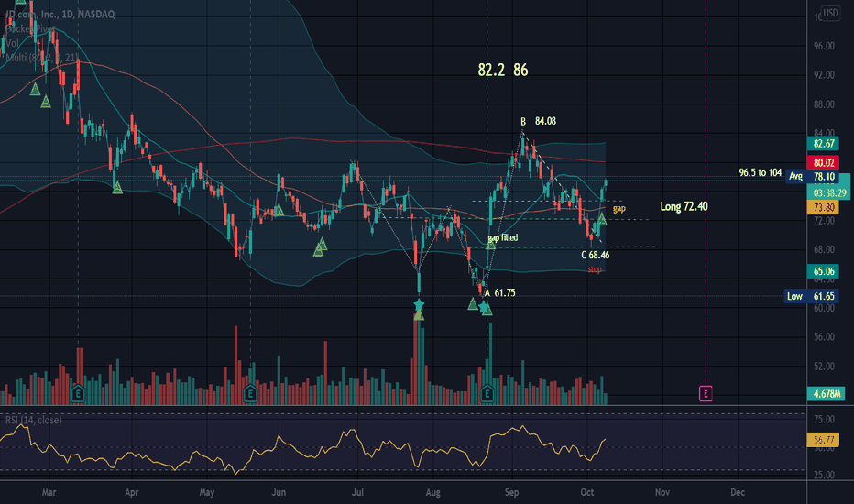Click the Oct label on time axis
Screen dimensions: 854x504
587,492
